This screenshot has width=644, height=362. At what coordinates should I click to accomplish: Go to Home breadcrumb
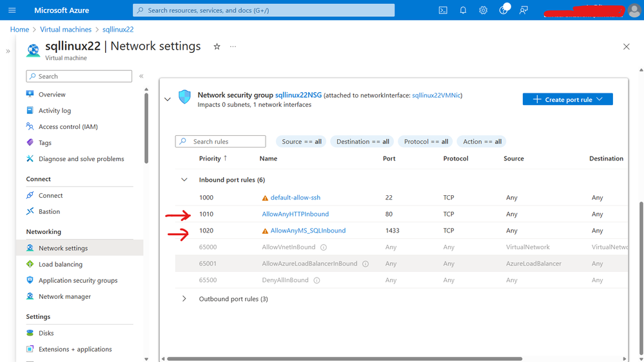pyautogui.click(x=20, y=30)
